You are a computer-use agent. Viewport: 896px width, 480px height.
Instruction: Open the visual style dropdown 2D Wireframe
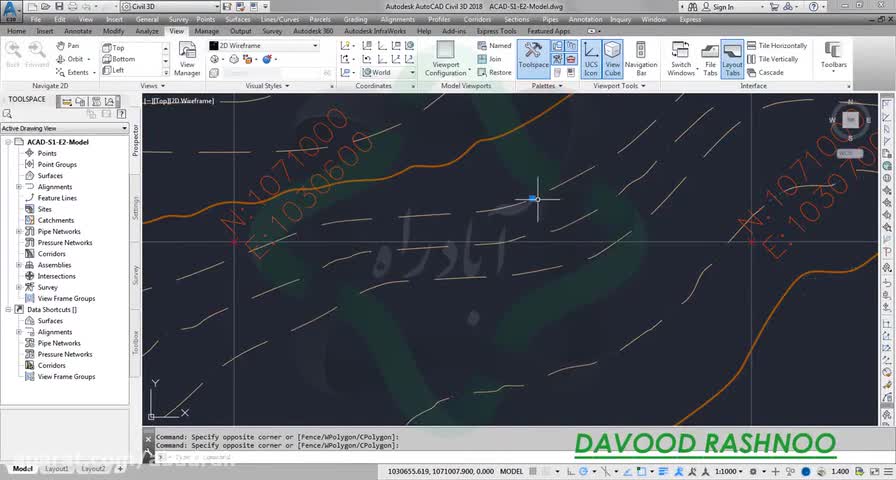click(263, 46)
